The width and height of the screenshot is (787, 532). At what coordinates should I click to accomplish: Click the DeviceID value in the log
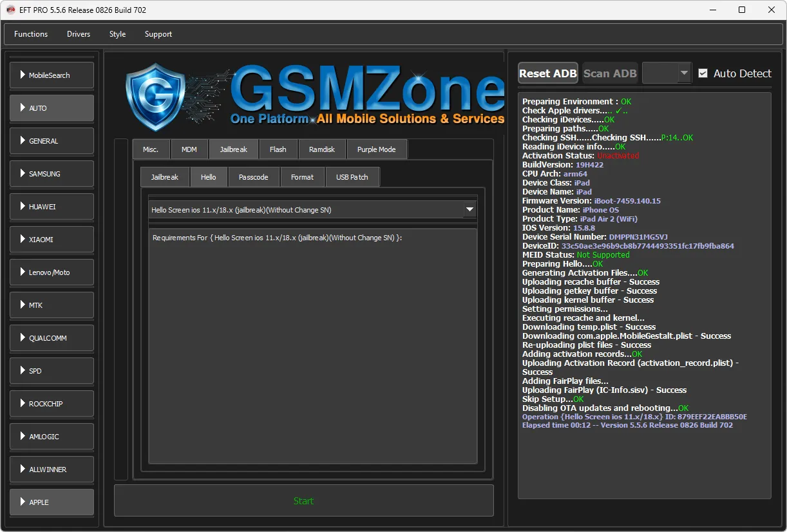pyautogui.click(x=648, y=246)
